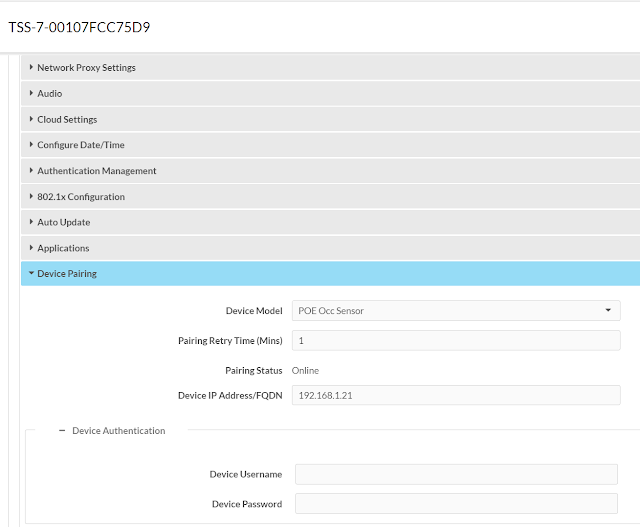Expand the Network Proxy Settings section
The width and height of the screenshot is (640, 527).
(x=86, y=68)
